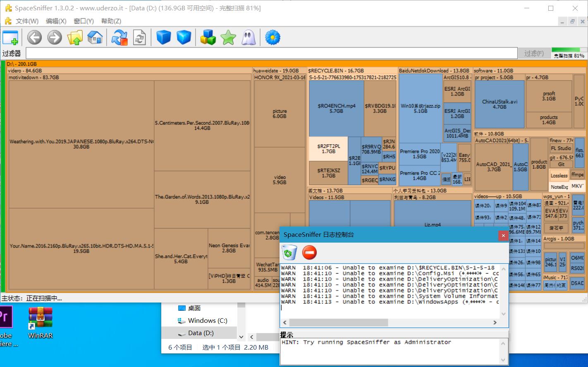Click the first blue cube detail icon
This screenshot has width=588, height=367.
click(x=164, y=38)
